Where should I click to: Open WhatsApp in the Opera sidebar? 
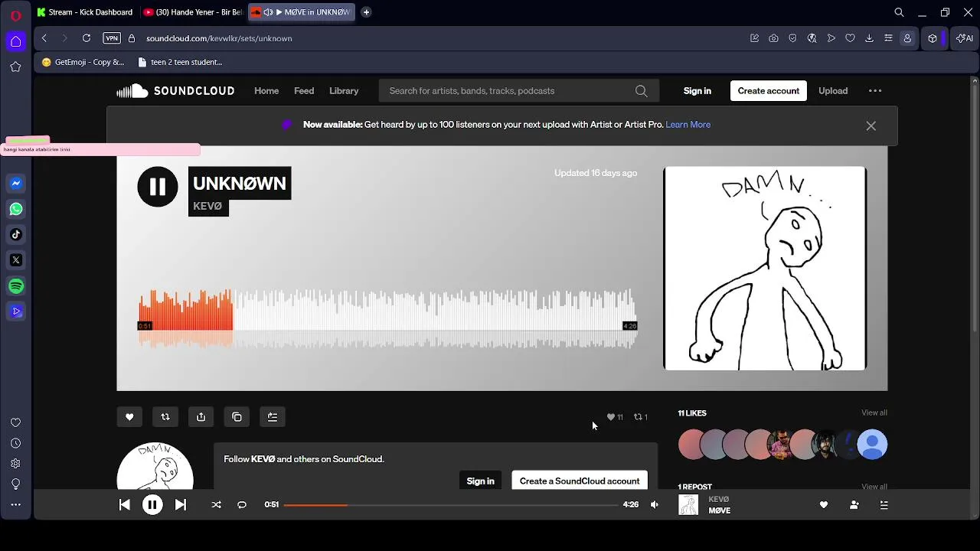click(16, 209)
